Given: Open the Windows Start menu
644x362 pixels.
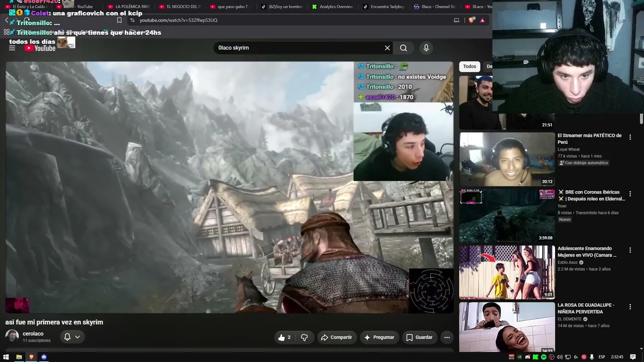Looking at the screenshot, I should 7,357.
